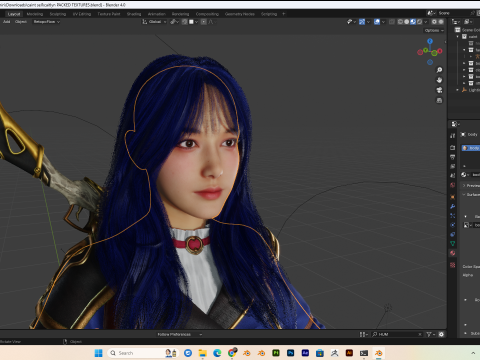This screenshot has height=360, width=480.
Task: Toggle proportional editing in viewport header
Action: 204,22
